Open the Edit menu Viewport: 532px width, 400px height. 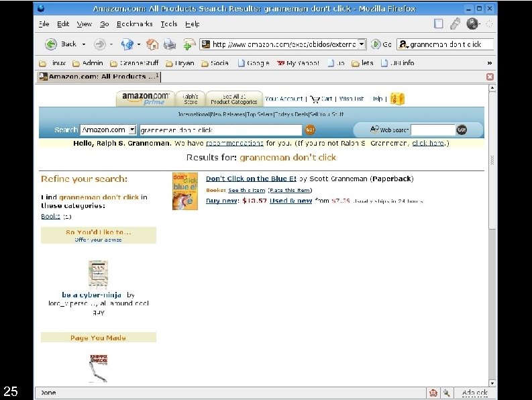click(63, 24)
